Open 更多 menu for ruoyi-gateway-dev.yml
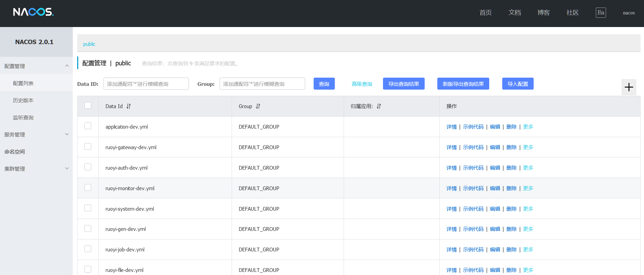Screen dimensions: 644x275 (528, 147)
